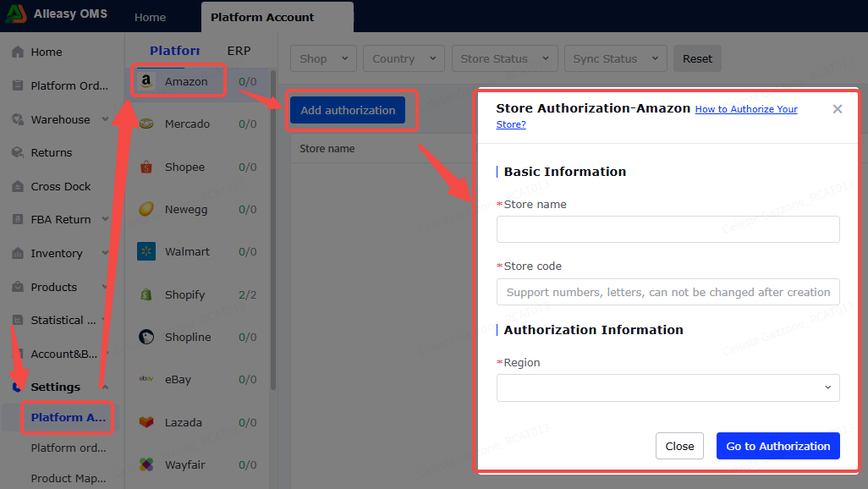Click the Store name input field

[668, 229]
